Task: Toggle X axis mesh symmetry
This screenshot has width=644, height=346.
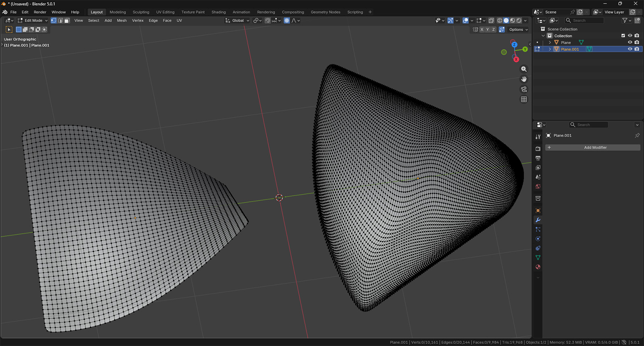Action: coord(482,30)
